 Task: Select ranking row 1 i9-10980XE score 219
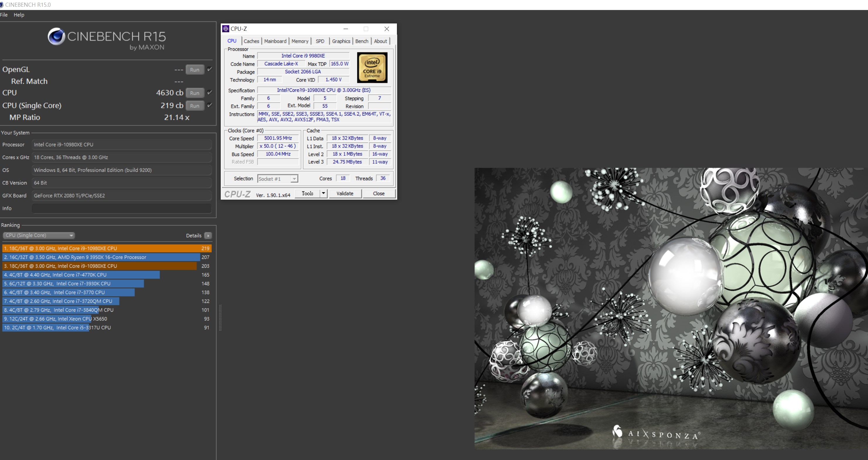(x=107, y=248)
